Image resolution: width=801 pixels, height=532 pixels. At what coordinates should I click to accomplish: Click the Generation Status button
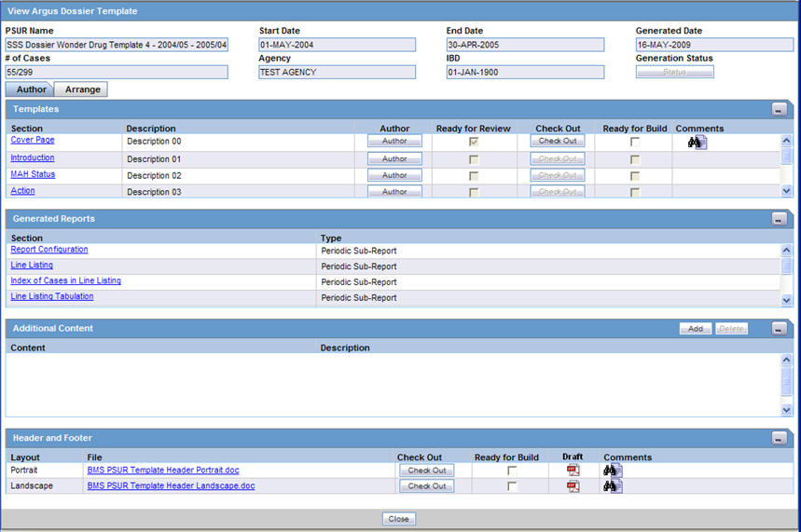point(674,72)
